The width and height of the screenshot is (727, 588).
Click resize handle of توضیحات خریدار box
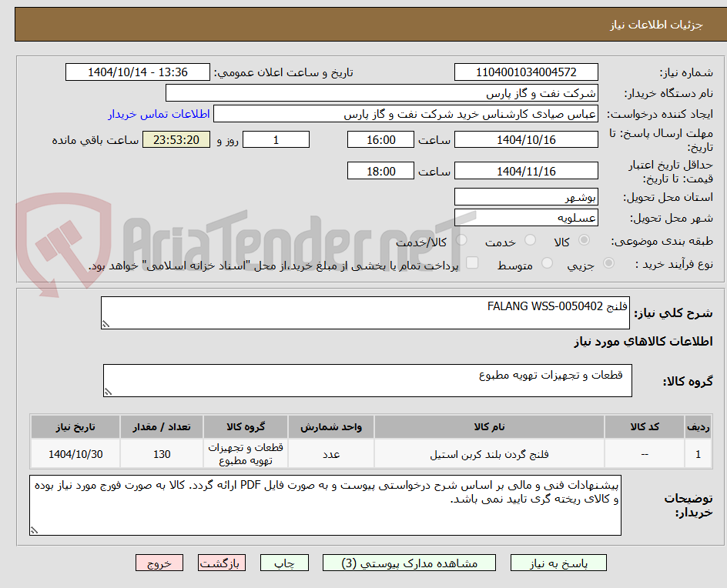[x=34, y=530]
